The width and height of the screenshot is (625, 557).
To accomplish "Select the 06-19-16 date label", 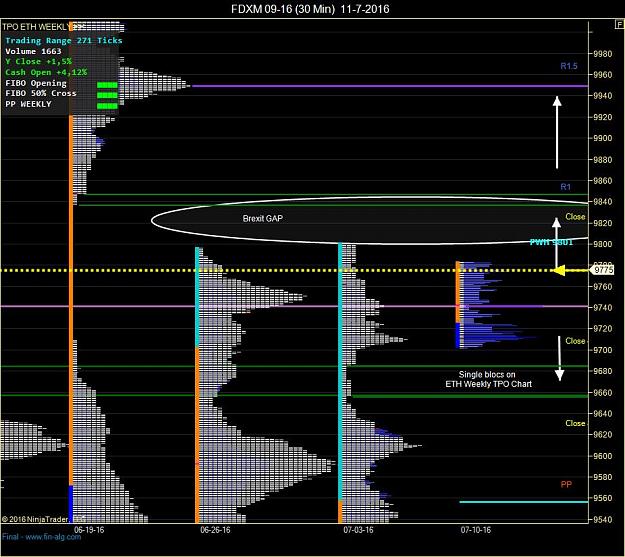I will (89, 529).
